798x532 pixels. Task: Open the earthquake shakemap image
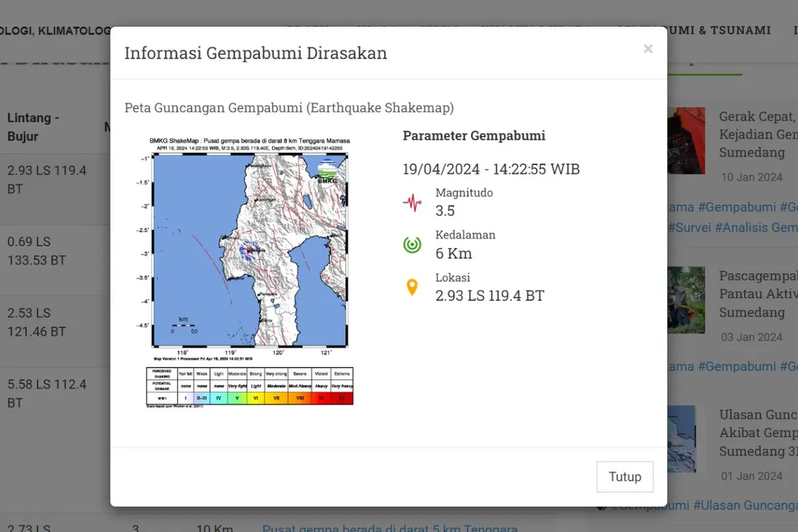click(x=250, y=273)
